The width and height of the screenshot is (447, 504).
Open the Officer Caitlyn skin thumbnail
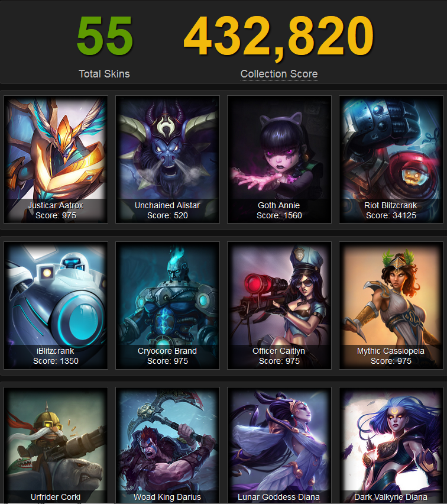point(279,305)
